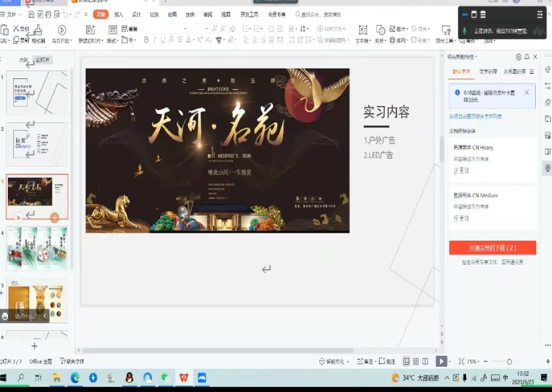Dismiss the 618 promotion banner

tap(526, 92)
